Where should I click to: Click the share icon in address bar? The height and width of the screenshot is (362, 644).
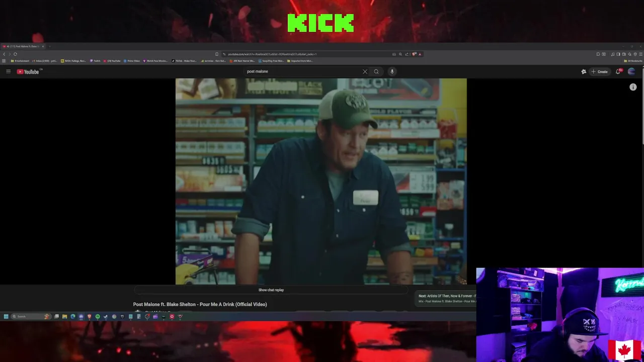click(x=407, y=54)
